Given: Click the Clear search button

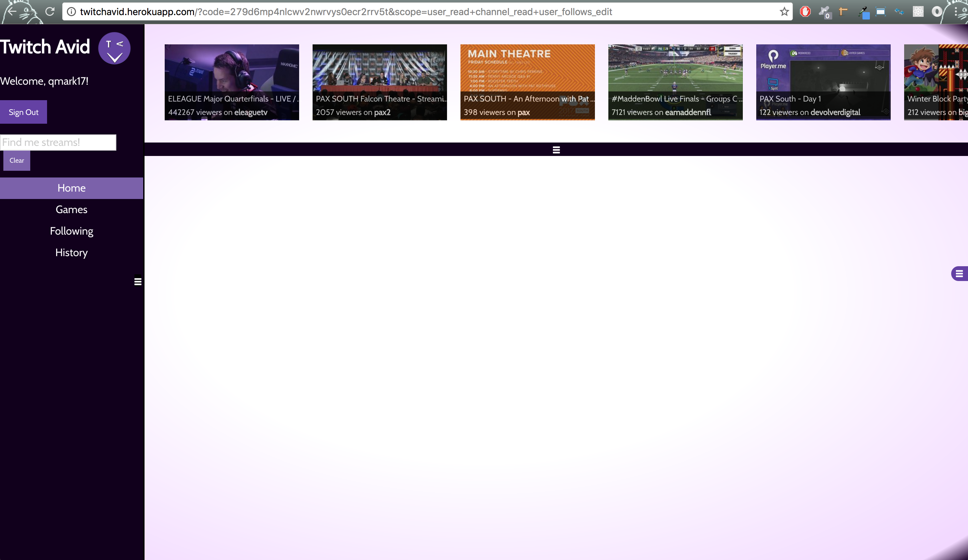Looking at the screenshot, I should [x=16, y=161].
